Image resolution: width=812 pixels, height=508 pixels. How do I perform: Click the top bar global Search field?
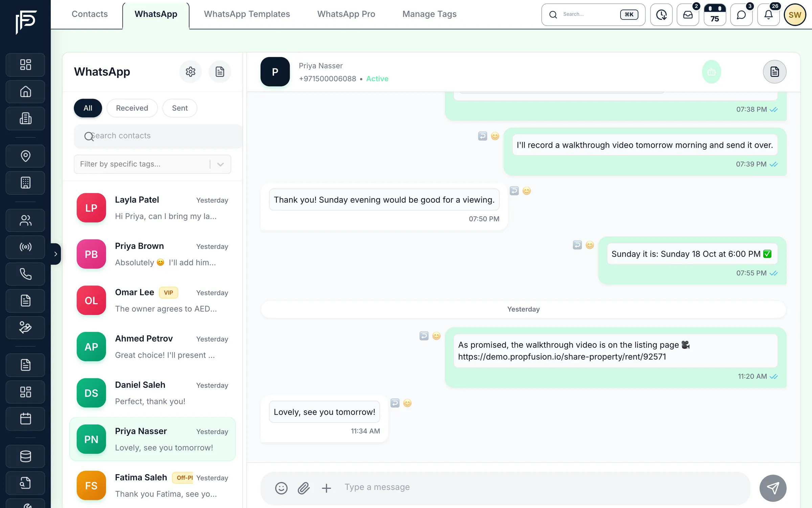pos(593,15)
